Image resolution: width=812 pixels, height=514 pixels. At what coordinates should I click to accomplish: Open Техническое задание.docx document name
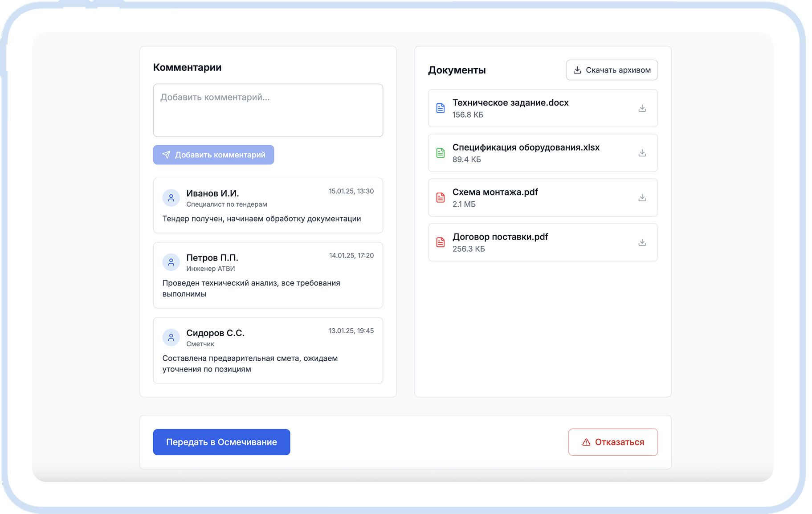coord(510,102)
